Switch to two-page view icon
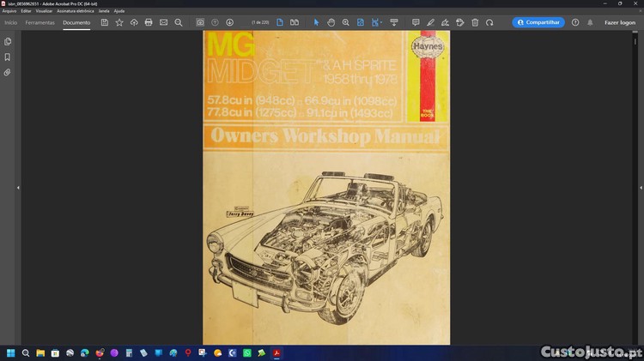644x361 pixels. click(x=295, y=22)
